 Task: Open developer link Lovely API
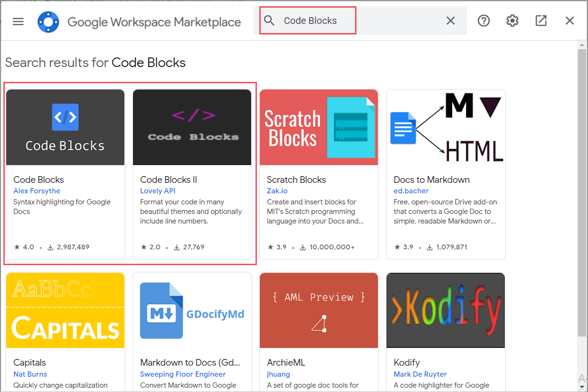tap(158, 191)
